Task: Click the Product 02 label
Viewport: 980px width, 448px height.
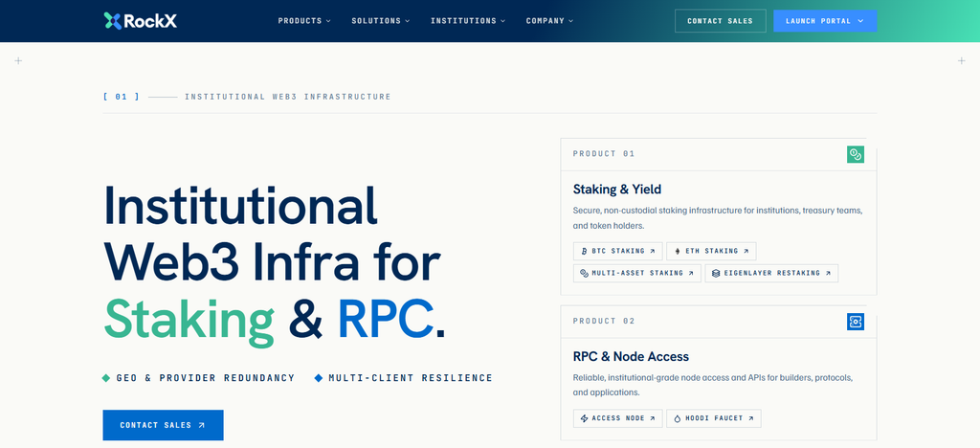Action: click(604, 321)
